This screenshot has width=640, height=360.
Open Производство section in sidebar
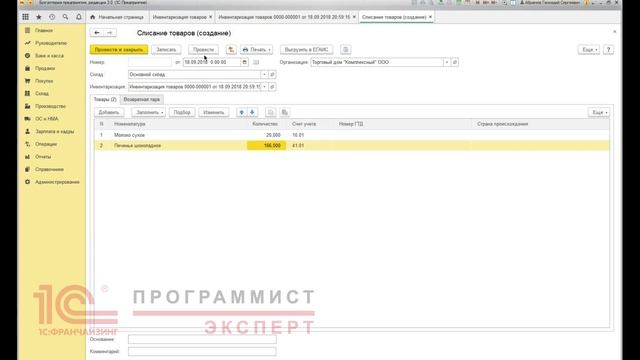coord(50,106)
